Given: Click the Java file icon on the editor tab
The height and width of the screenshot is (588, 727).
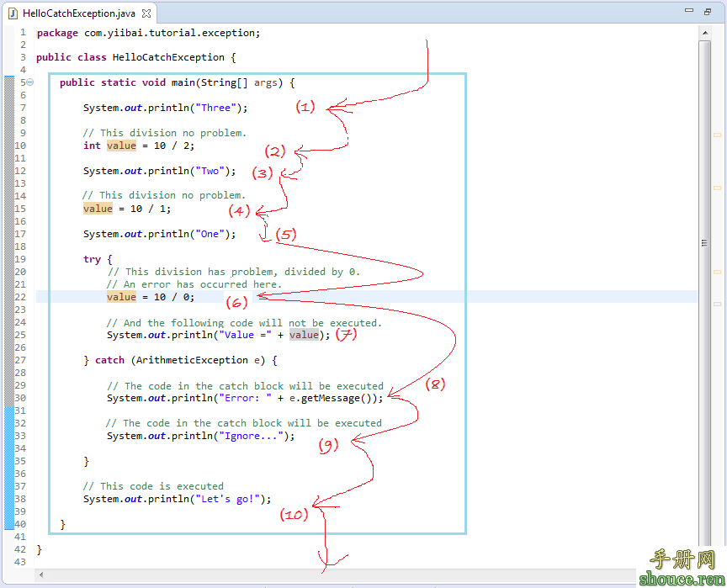Looking at the screenshot, I should pos(13,13).
